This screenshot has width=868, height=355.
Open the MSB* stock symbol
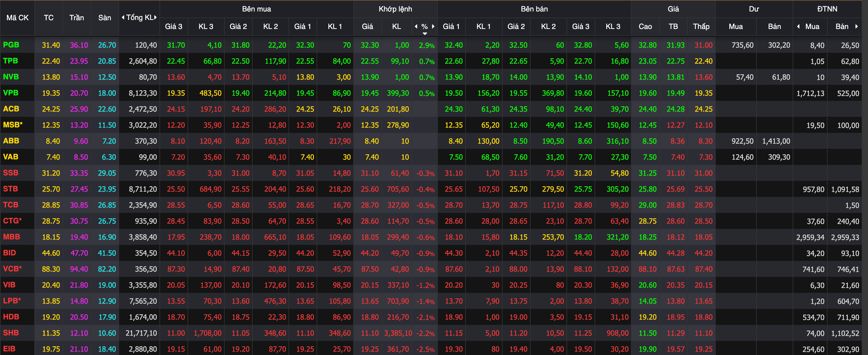(x=12, y=125)
